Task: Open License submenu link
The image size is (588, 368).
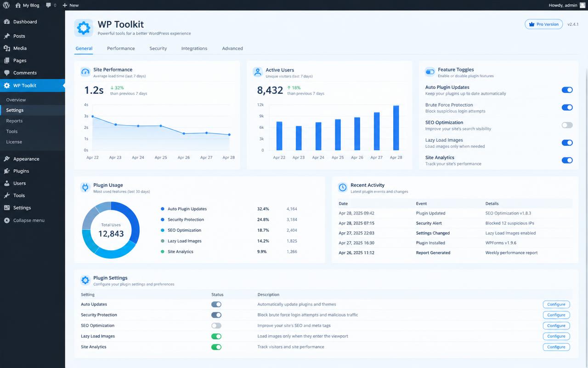Action: pos(14,142)
